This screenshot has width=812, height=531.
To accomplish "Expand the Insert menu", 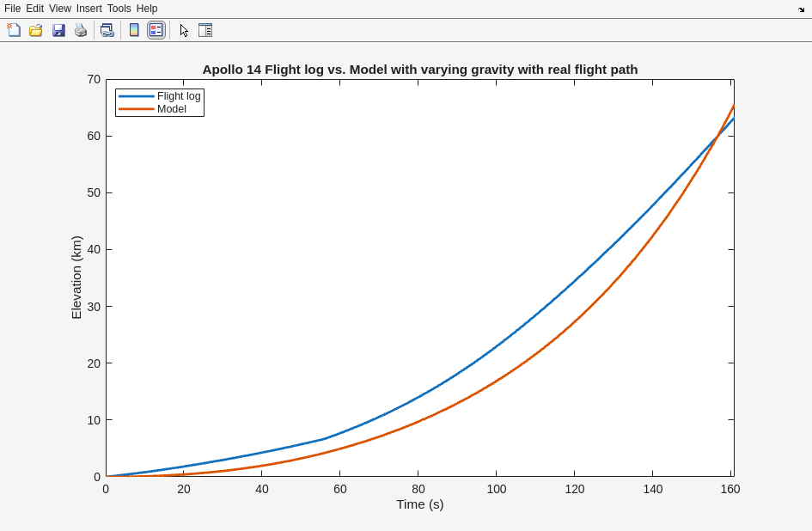I will [89, 9].
